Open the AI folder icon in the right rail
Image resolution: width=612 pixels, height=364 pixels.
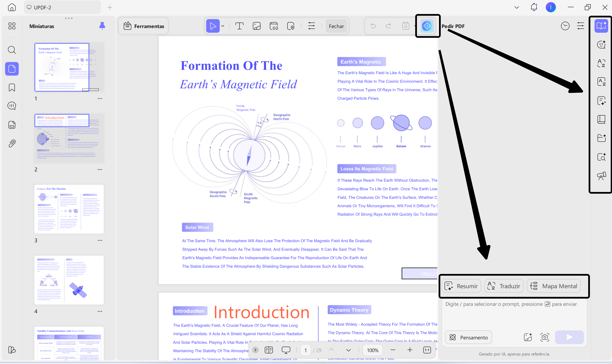601,138
